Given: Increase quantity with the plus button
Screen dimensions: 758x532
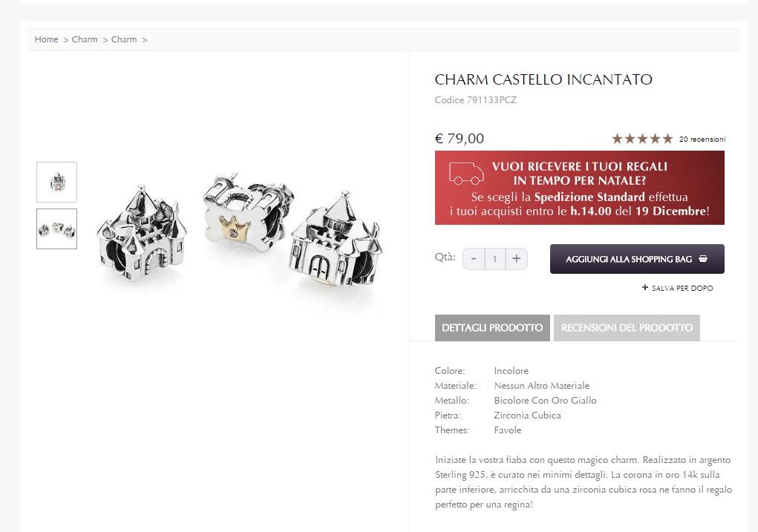Looking at the screenshot, I should coord(517,259).
